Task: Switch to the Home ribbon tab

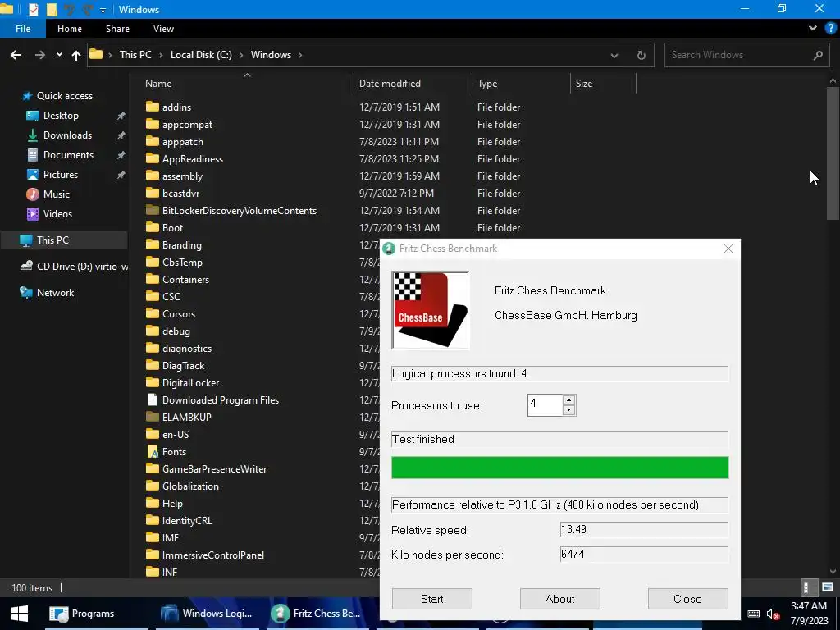Action: (70, 29)
